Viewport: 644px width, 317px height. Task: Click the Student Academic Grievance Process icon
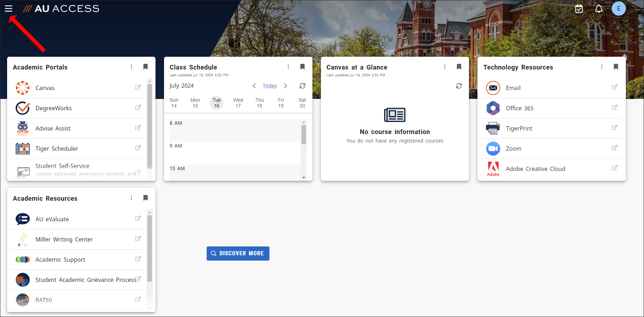[x=23, y=280]
